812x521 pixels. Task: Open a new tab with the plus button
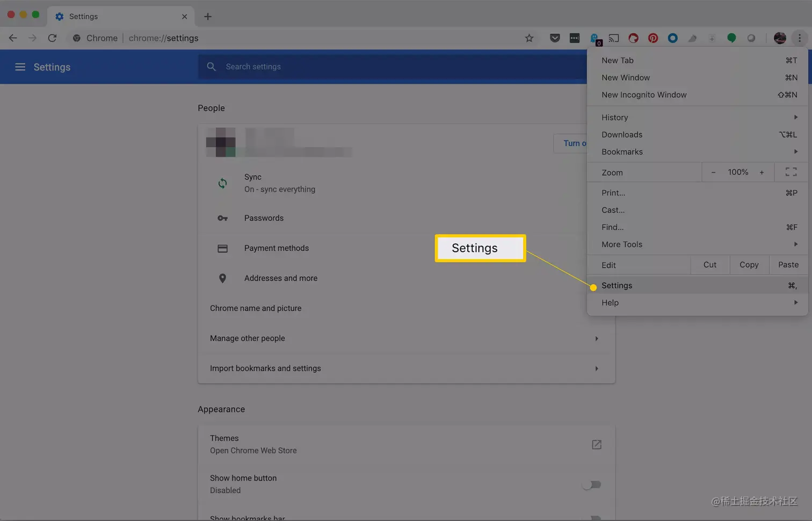[208, 16]
